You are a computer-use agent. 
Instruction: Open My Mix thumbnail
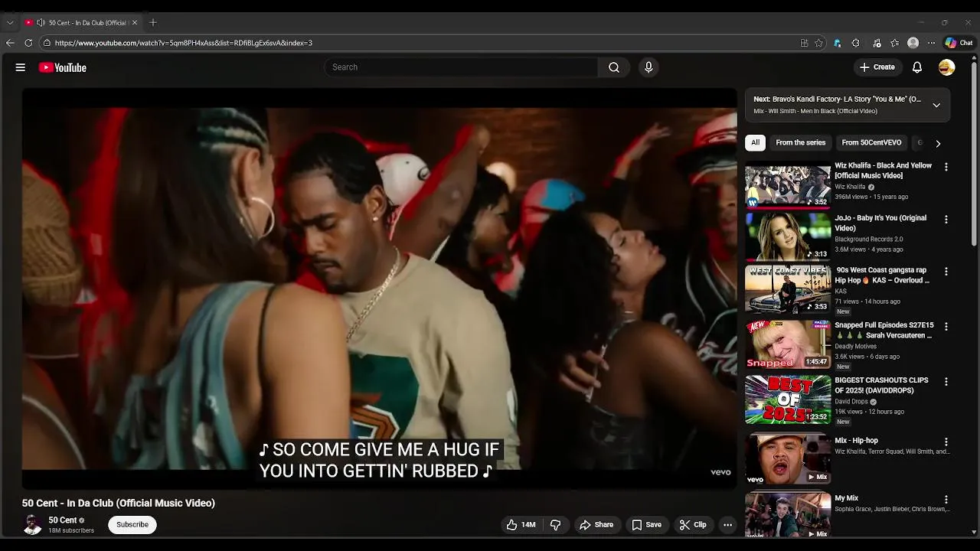pos(788,515)
